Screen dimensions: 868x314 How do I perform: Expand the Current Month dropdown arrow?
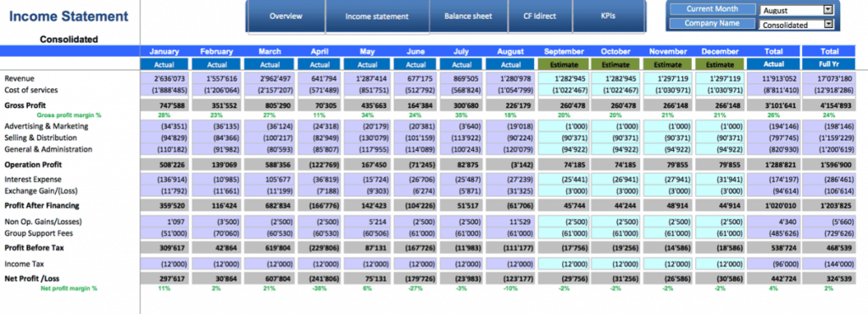[828, 9]
